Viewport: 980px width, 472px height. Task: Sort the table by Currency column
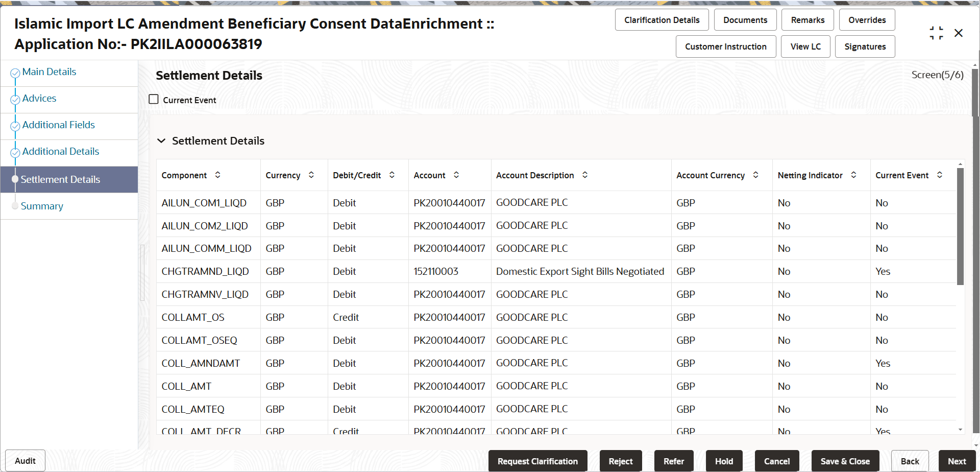(x=311, y=175)
